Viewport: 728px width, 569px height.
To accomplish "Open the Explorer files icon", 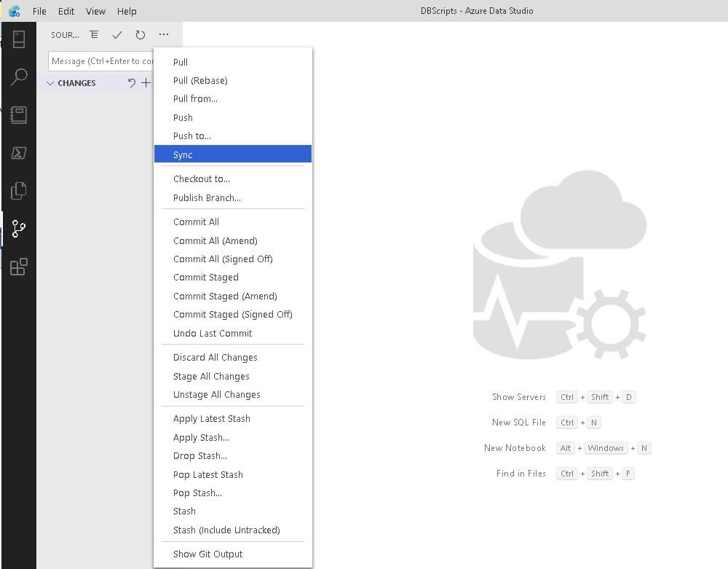I will [19, 191].
